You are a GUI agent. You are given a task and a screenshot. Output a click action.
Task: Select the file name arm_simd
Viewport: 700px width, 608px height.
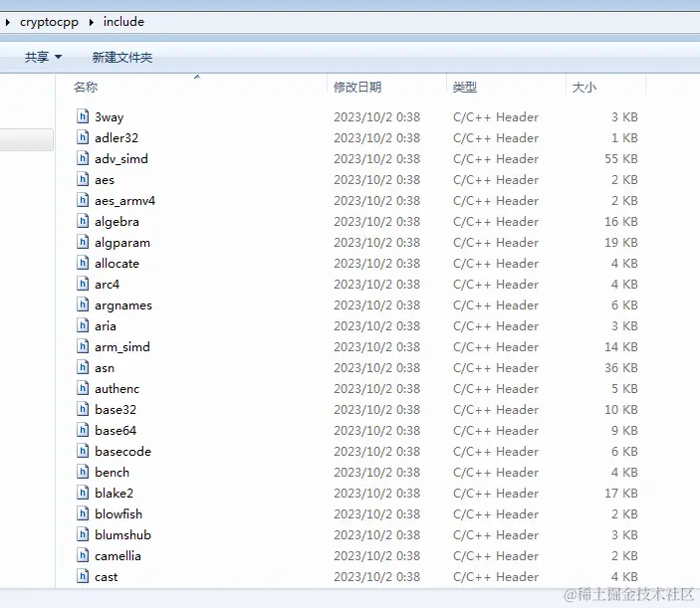point(121,347)
